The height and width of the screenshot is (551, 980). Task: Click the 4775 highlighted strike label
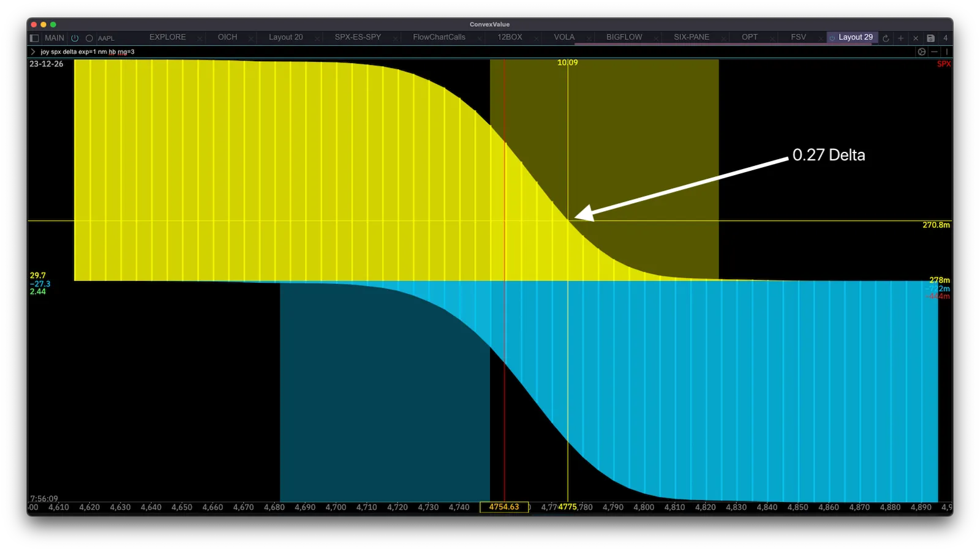pyautogui.click(x=568, y=507)
